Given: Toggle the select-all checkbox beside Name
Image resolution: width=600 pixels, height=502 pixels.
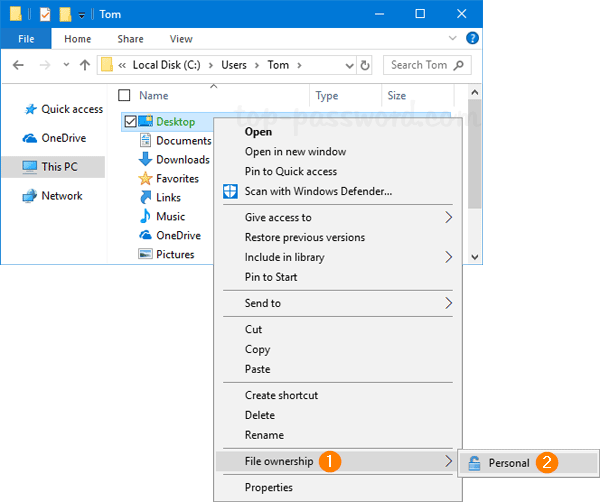Looking at the screenshot, I should (x=124, y=96).
